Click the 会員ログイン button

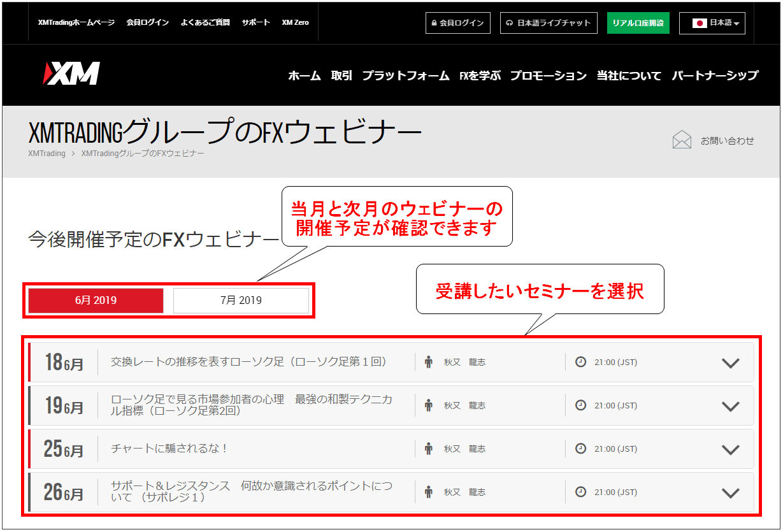(x=457, y=23)
